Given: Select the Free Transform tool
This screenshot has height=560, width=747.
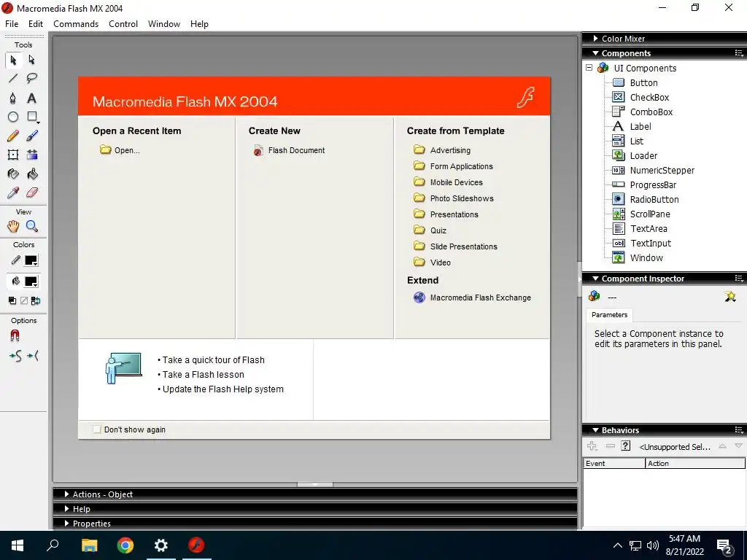Looking at the screenshot, I should pyautogui.click(x=13, y=155).
